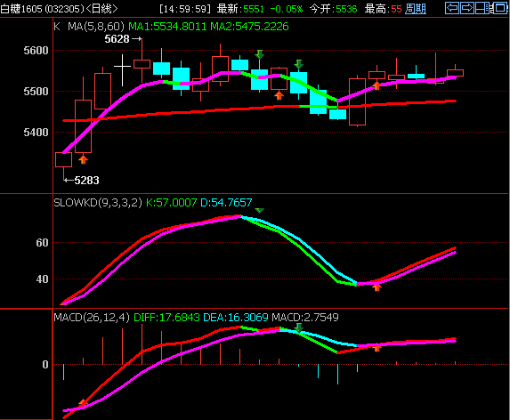Click the 日线 timeframe label in the title
This screenshot has width=510, height=420.
[101, 9]
